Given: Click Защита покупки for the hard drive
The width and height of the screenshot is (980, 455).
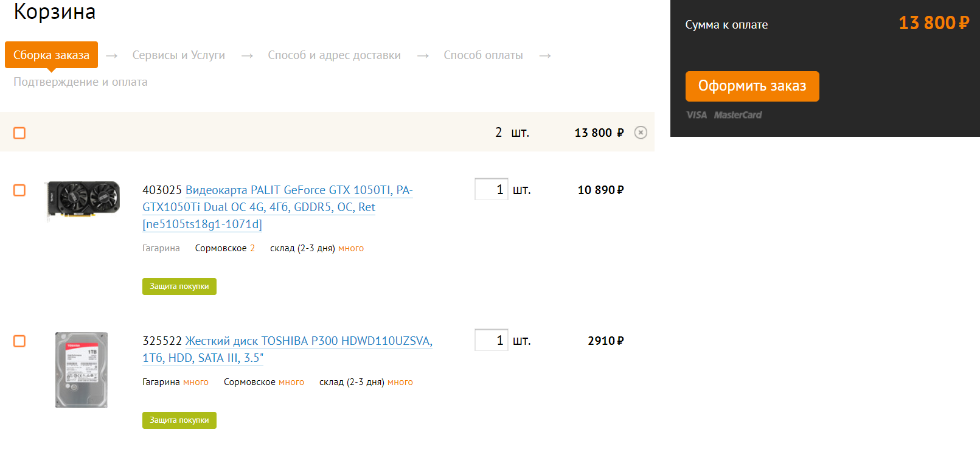Looking at the screenshot, I should (x=179, y=420).
